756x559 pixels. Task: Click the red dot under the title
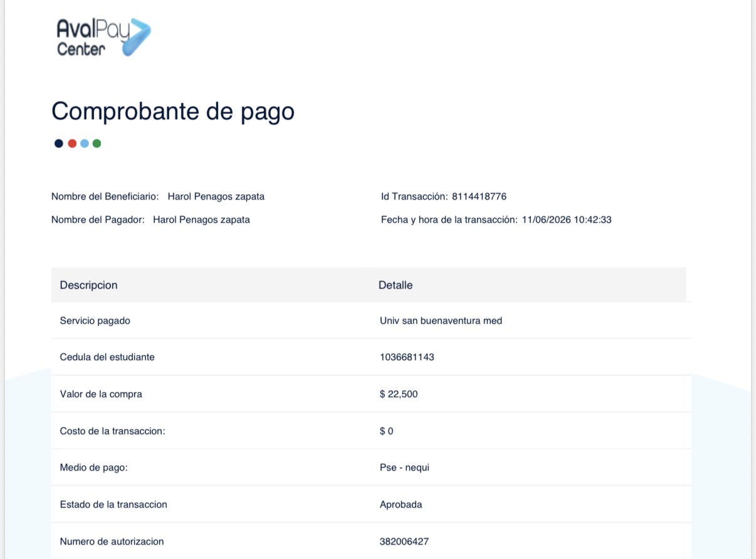[72, 144]
